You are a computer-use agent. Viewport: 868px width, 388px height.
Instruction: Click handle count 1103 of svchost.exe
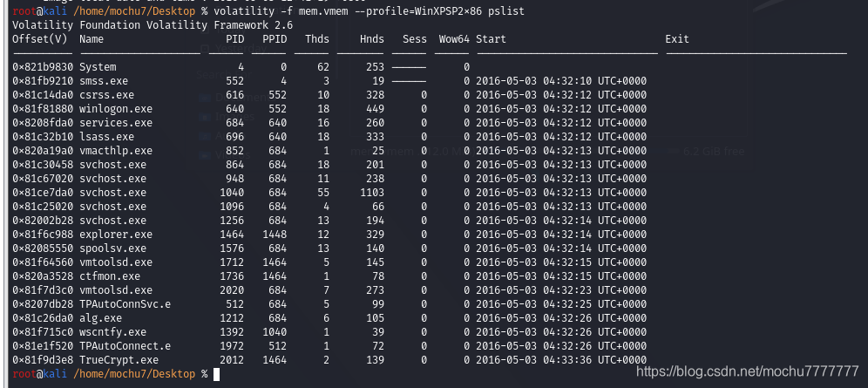pos(372,193)
